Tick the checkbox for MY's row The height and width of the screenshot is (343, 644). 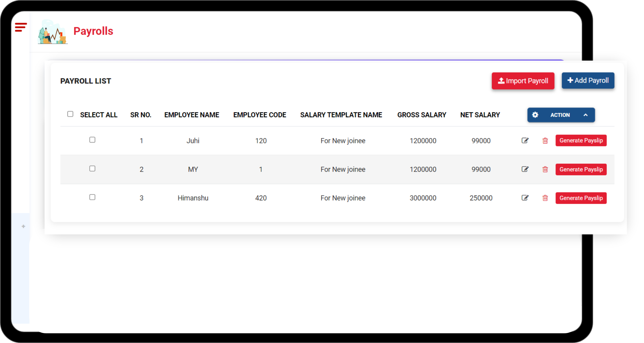tap(92, 169)
